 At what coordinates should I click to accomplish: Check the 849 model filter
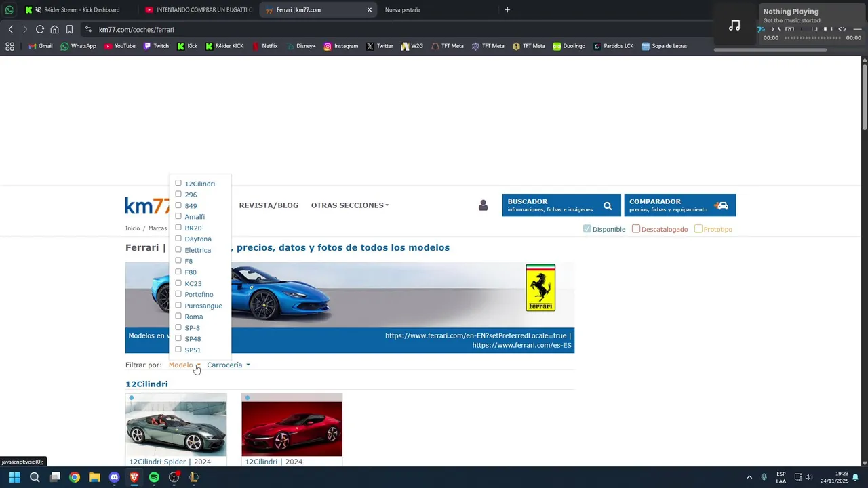[178, 205]
